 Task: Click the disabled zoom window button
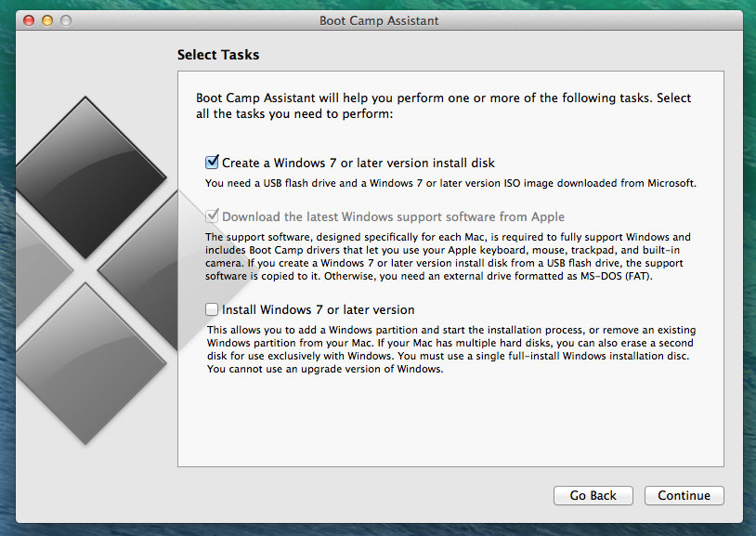(66, 20)
